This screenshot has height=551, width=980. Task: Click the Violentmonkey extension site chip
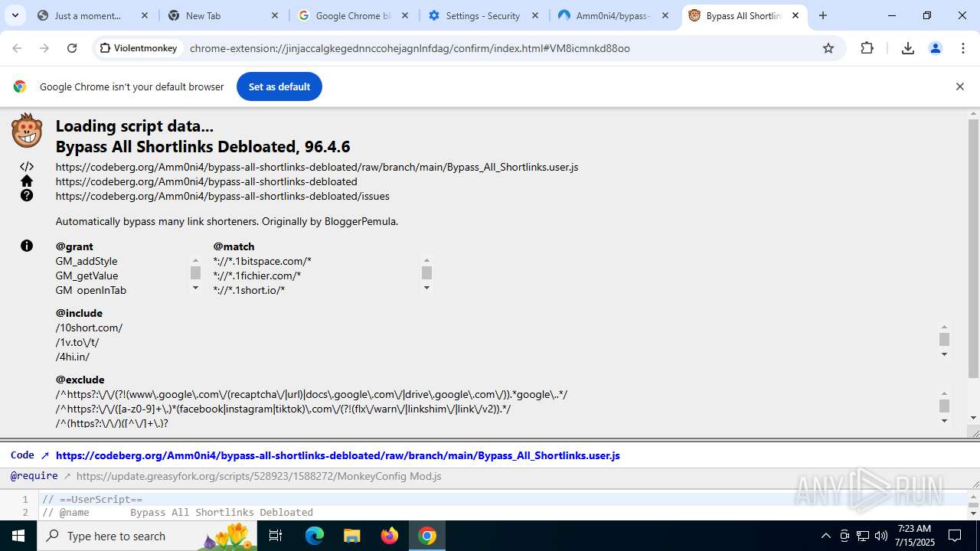(x=138, y=48)
